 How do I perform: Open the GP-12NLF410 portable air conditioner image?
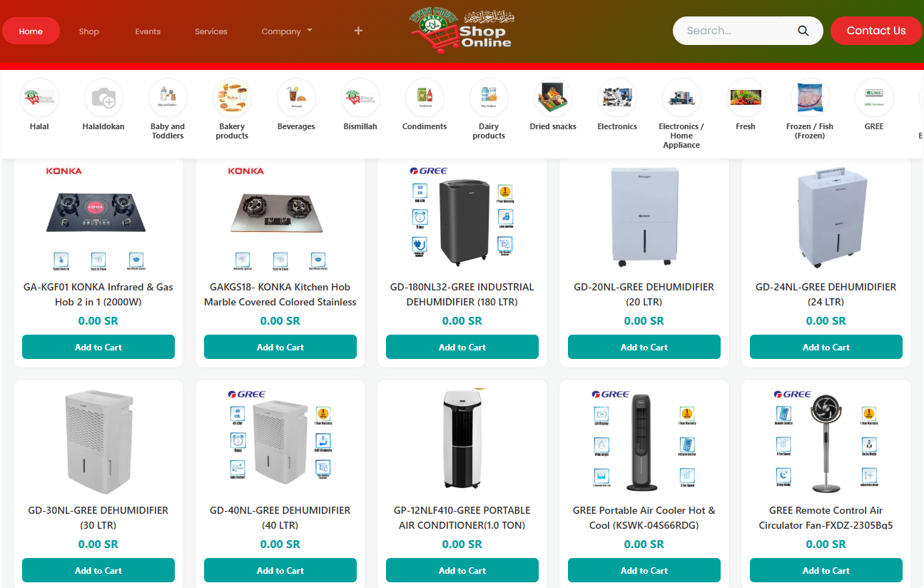pos(462,440)
